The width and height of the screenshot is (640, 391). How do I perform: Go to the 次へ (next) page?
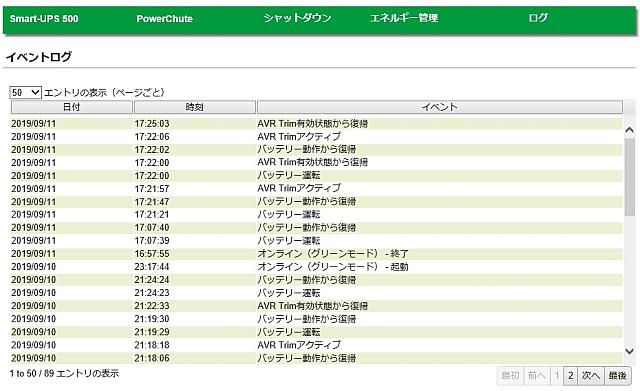point(591,375)
